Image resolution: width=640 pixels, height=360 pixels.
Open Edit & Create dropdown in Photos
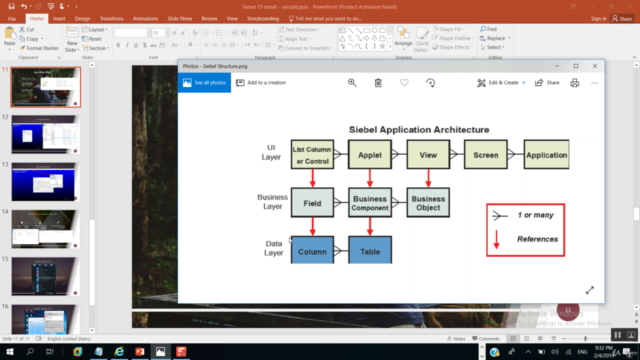pyautogui.click(x=501, y=83)
